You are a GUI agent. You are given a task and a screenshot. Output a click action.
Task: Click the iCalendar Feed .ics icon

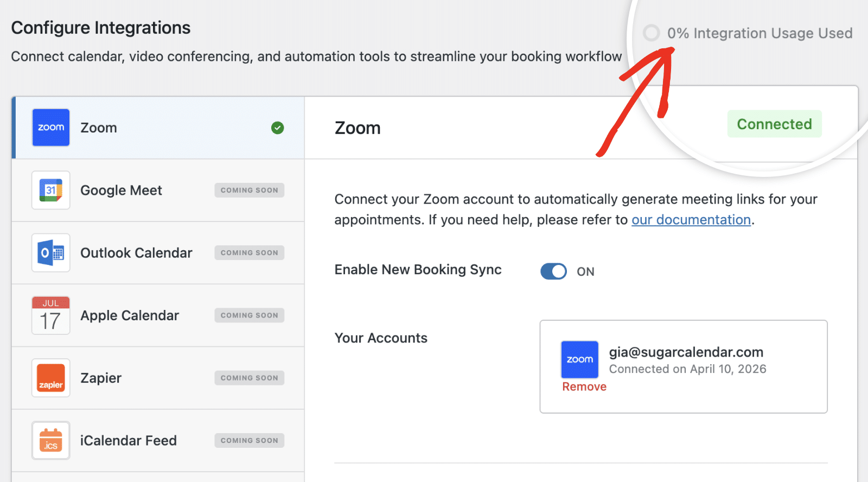(x=51, y=440)
